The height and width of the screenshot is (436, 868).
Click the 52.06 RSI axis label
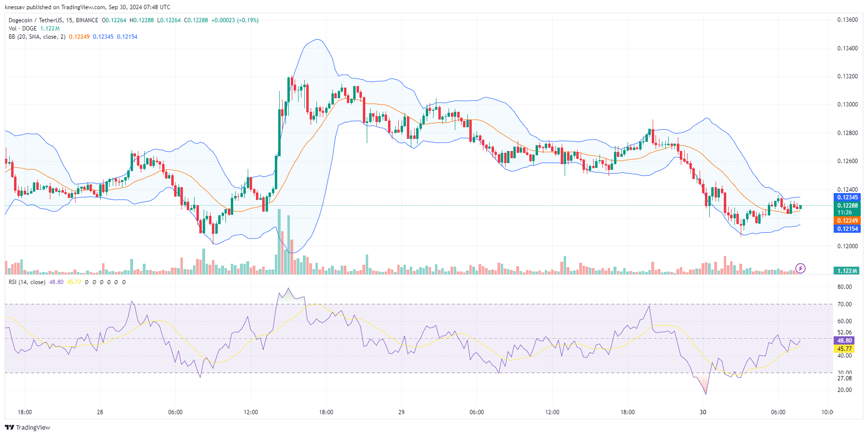[845, 332]
